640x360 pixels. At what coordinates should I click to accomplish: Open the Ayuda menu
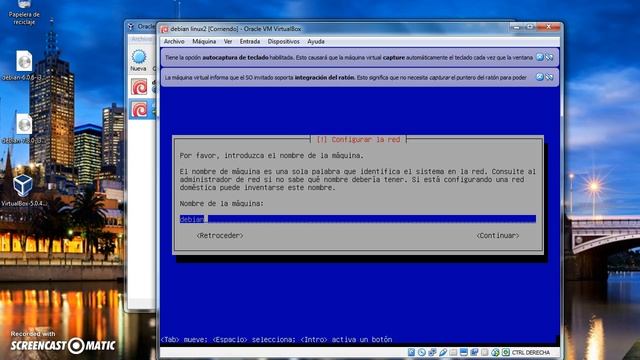pos(316,42)
